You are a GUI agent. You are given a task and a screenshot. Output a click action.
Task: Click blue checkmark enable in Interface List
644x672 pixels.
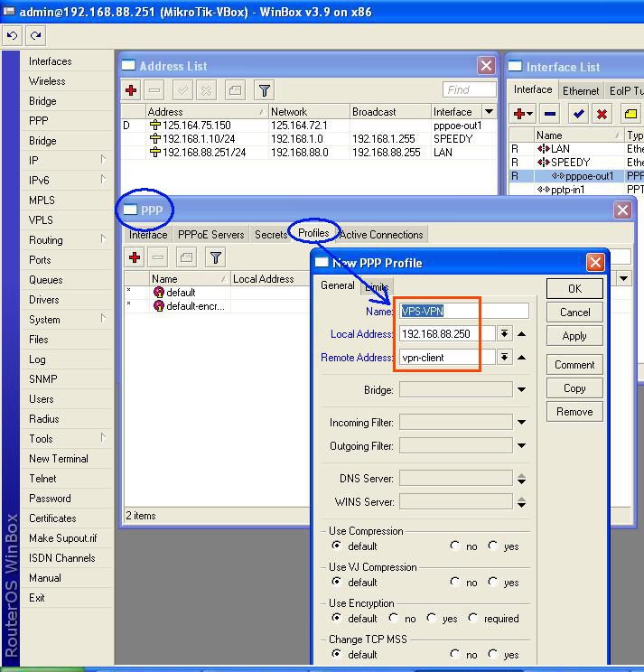pyautogui.click(x=578, y=114)
